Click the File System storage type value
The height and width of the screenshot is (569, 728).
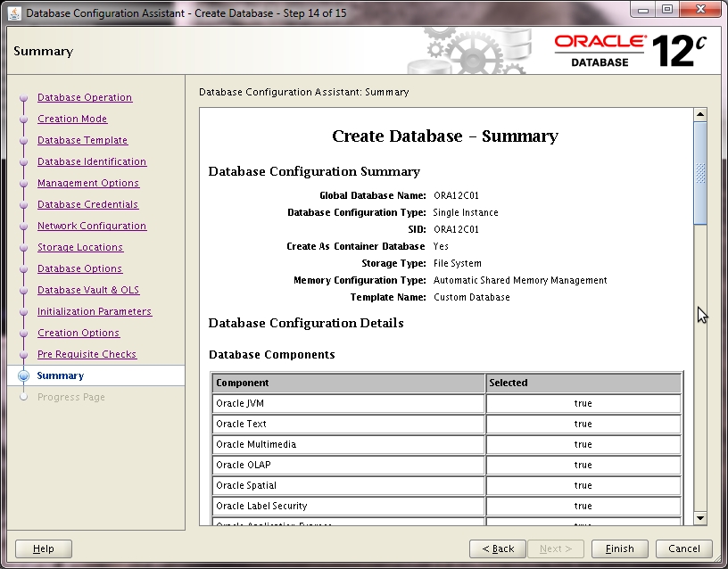(x=458, y=263)
